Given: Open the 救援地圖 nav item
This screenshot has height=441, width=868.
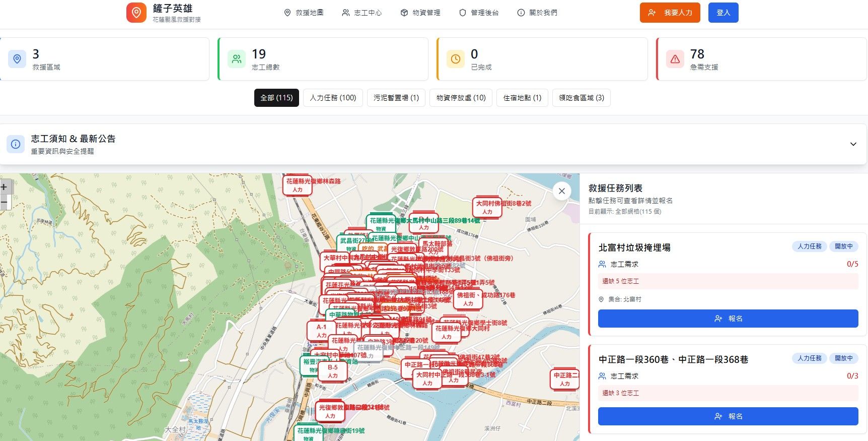Looking at the screenshot, I should coord(304,13).
